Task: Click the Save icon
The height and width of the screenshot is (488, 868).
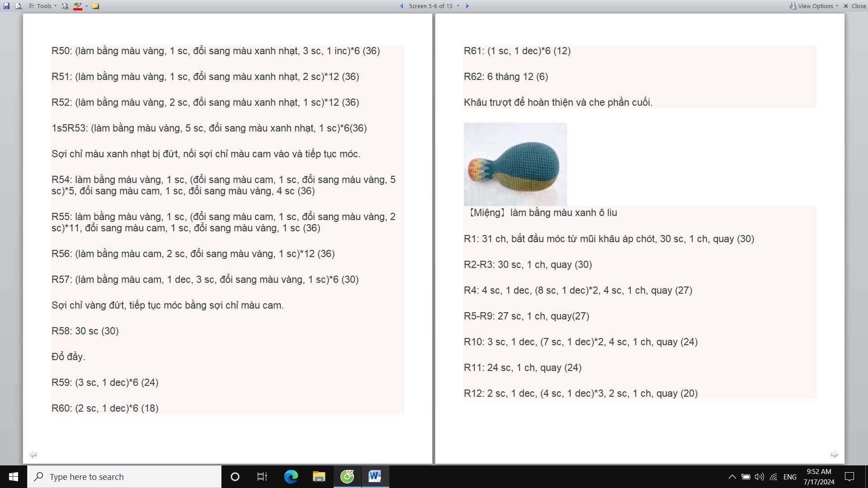Action: point(6,6)
